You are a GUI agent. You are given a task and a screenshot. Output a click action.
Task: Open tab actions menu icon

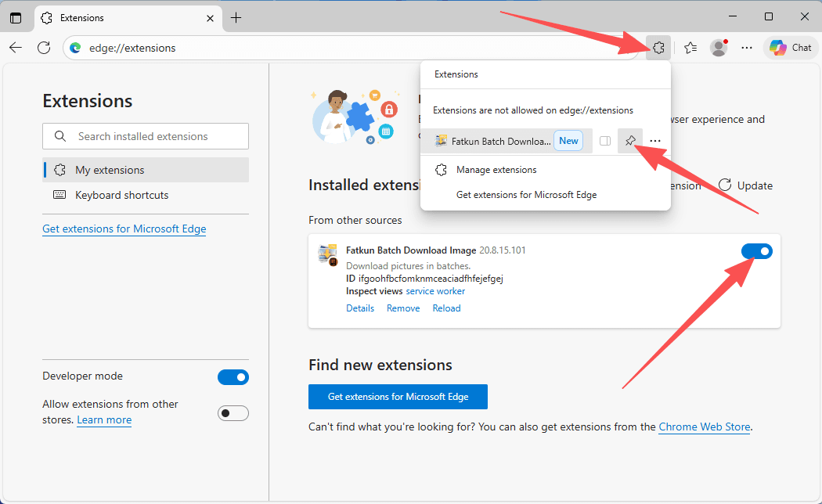[16, 17]
